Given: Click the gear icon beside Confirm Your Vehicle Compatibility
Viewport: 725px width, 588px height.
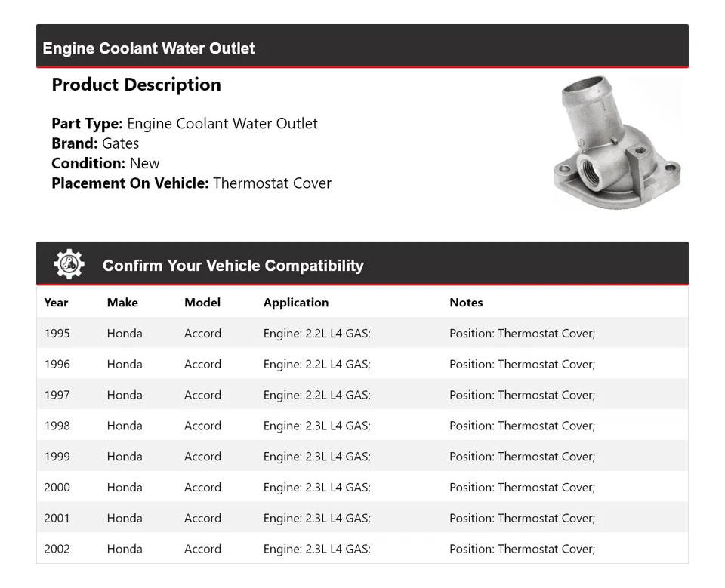Looking at the screenshot, I should coord(69,265).
